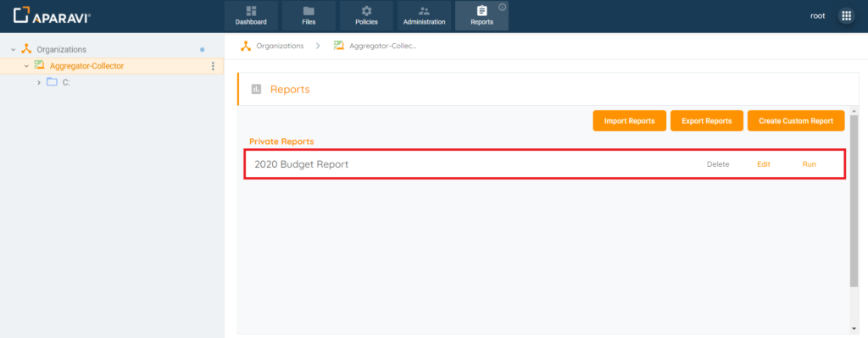This screenshot has height=338, width=868.
Task: Go to the Policies gear icon
Action: [366, 11]
